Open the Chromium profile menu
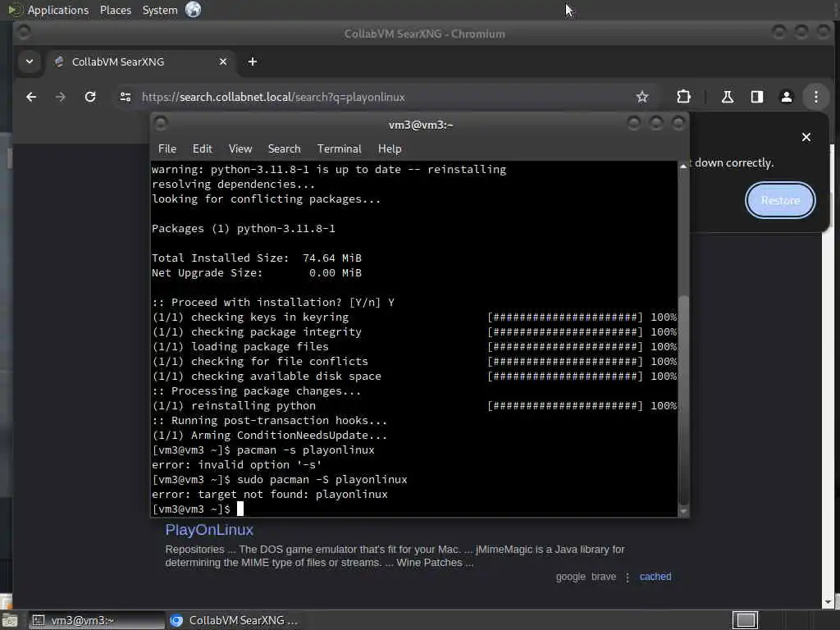This screenshot has height=630, width=840. coord(786,97)
